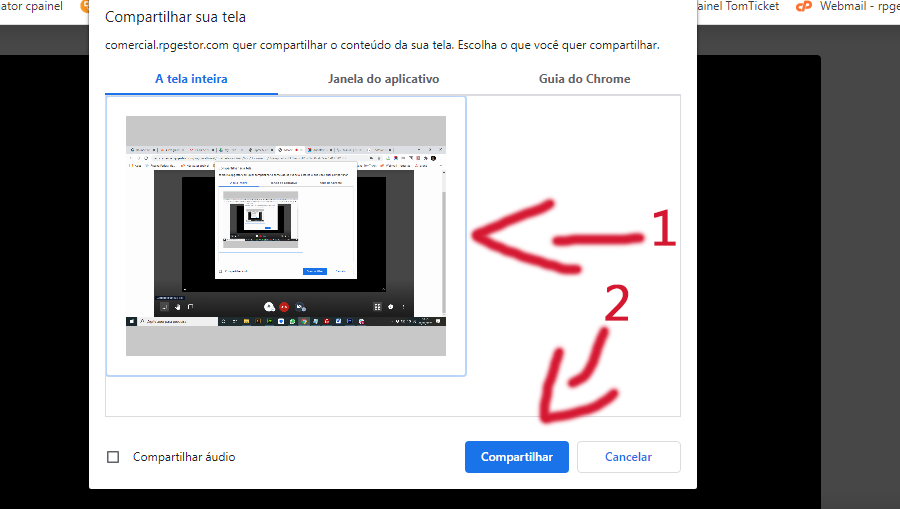Click the cPanel icon on Webmail bookmark
Screen dimensions: 900x509
pyautogui.click(x=803, y=6)
